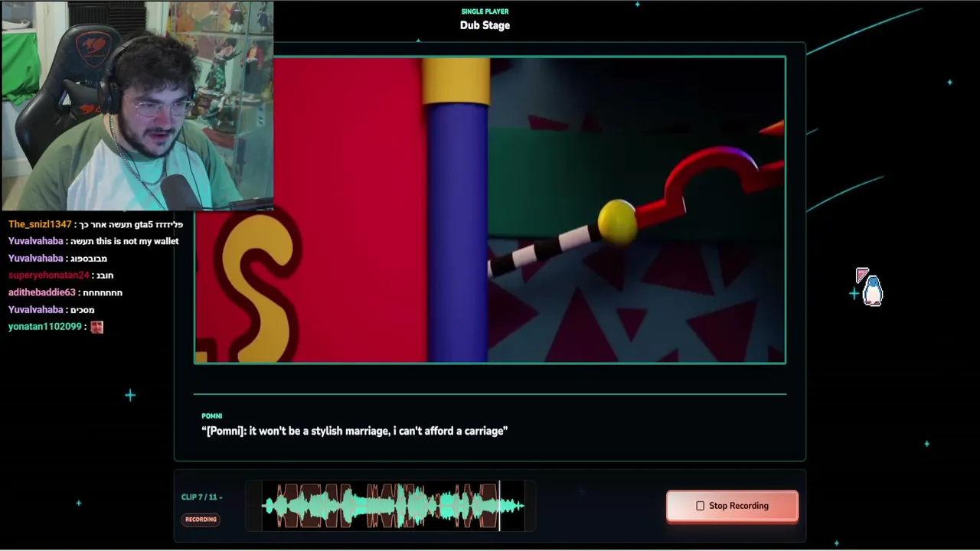
Task: Click Yuvalvahaba beside "this is not my wallet"
Action: click(x=36, y=241)
